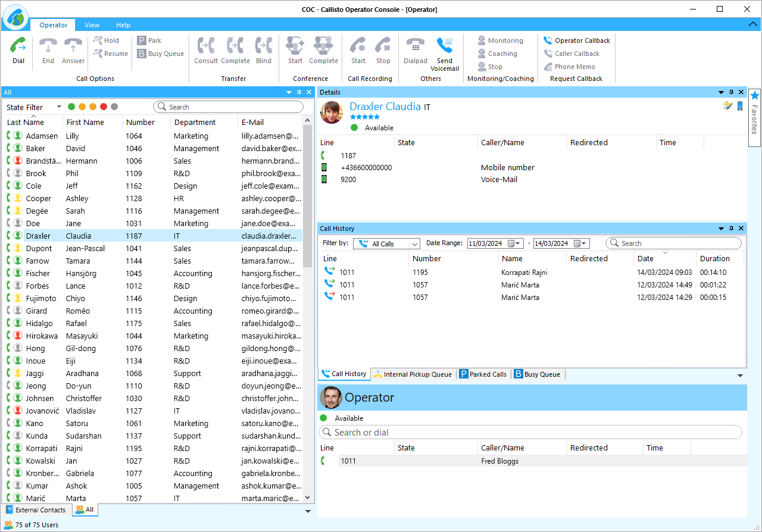Click the Phone Memo option
The height and width of the screenshot is (532, 762).
tap(570, 67)
